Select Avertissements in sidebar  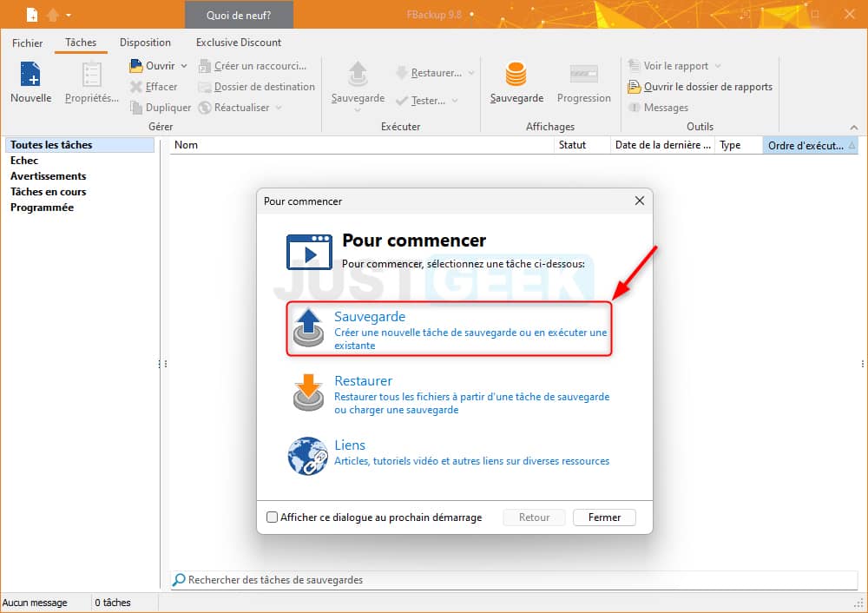click(x=48, y=175)
